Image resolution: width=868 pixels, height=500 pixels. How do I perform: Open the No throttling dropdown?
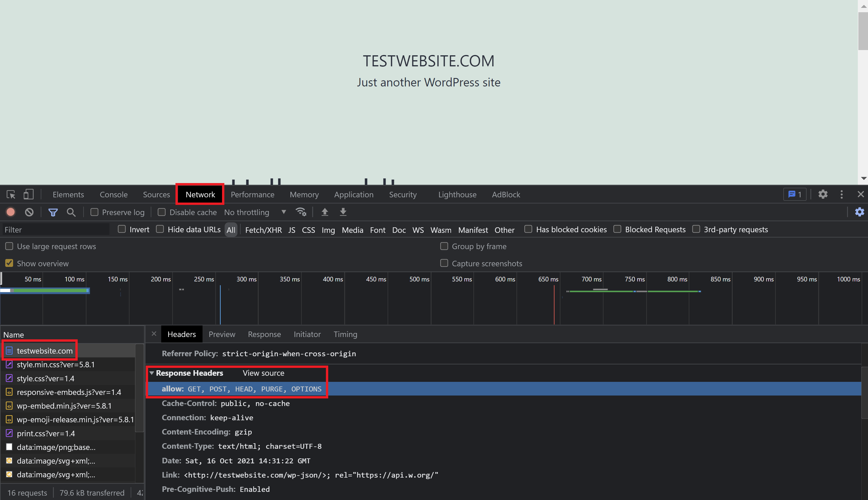[x=255, y=212]
